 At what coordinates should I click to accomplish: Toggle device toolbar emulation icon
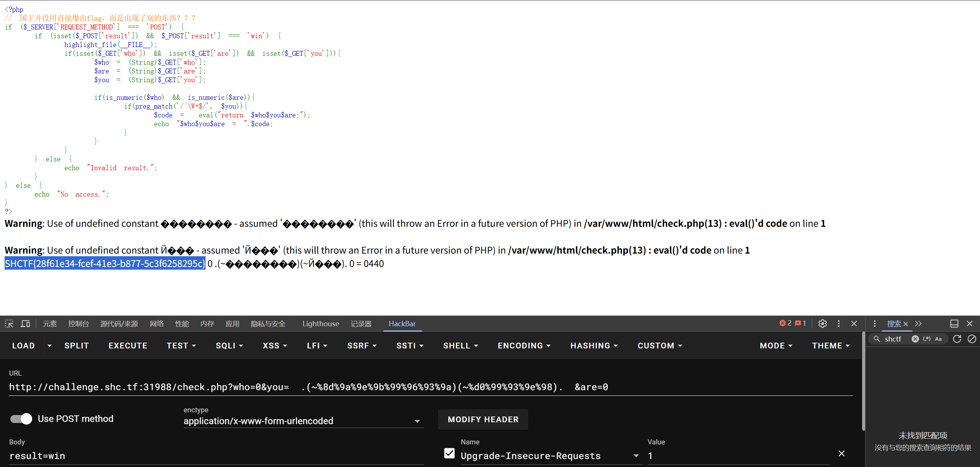click(x=25, y=324)
